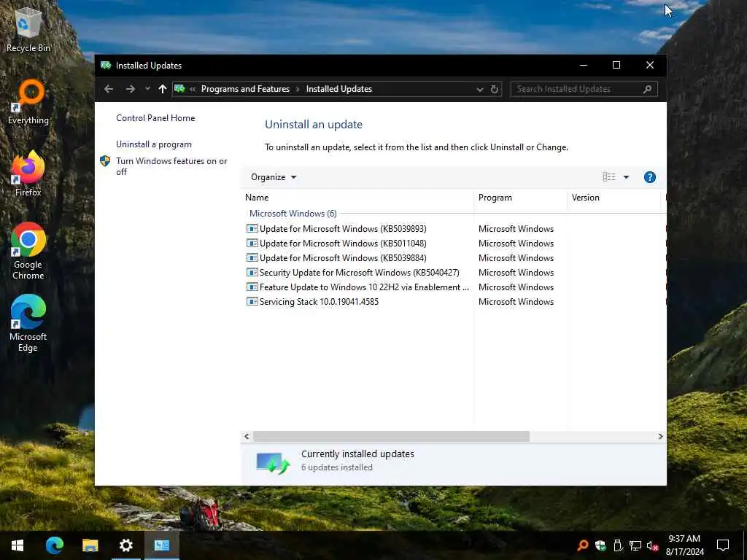The width and height of the screenshot is (747, 560).
Task: Minimize the Installed Updates window
Action: click(584, 65)
